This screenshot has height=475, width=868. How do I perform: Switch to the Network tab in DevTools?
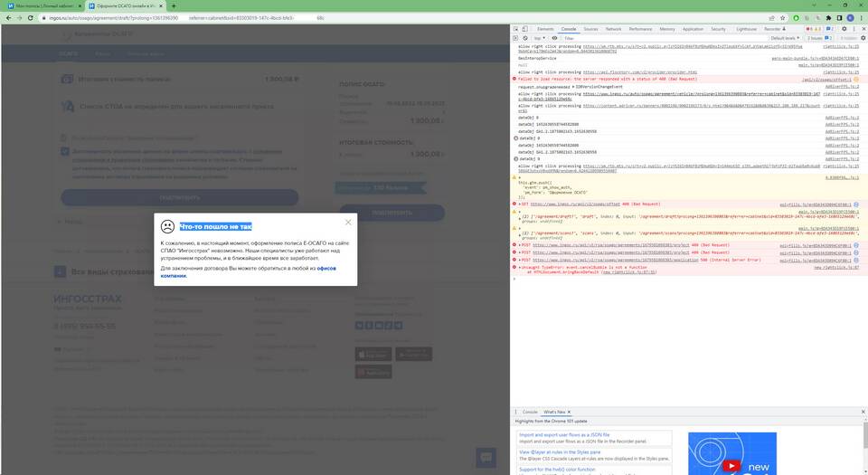(x=614, y=29)
